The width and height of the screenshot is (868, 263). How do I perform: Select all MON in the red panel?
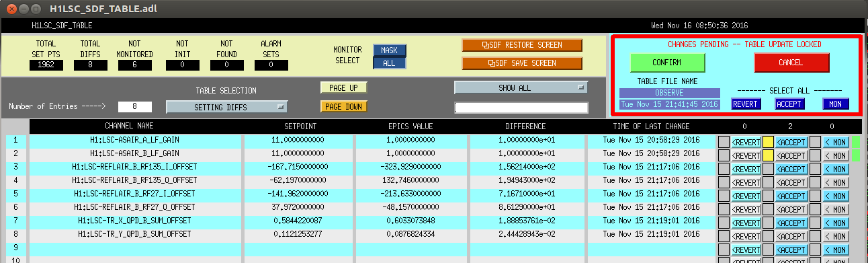tap(836, 104)
